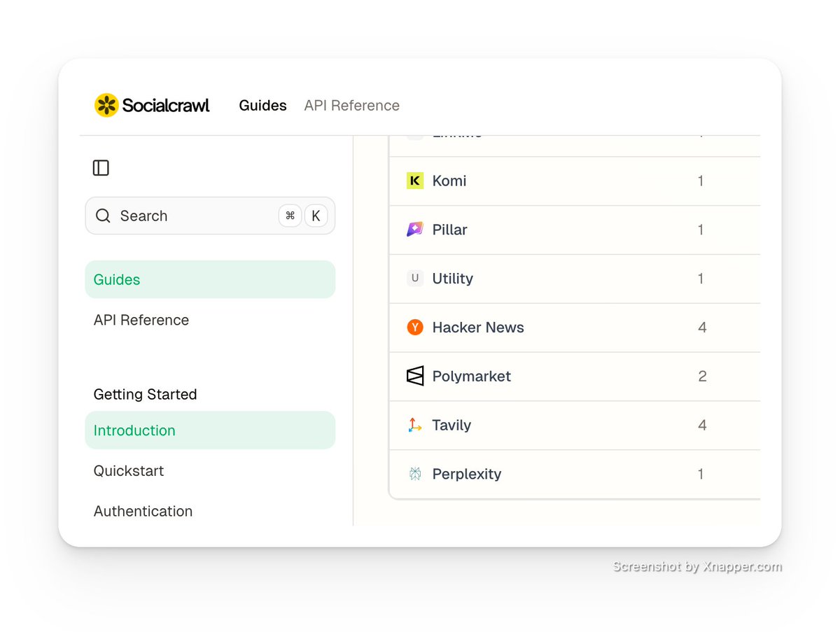Click the count 1 in Pillar row
The height and width of the screenshot is (632, 840).
701,230
